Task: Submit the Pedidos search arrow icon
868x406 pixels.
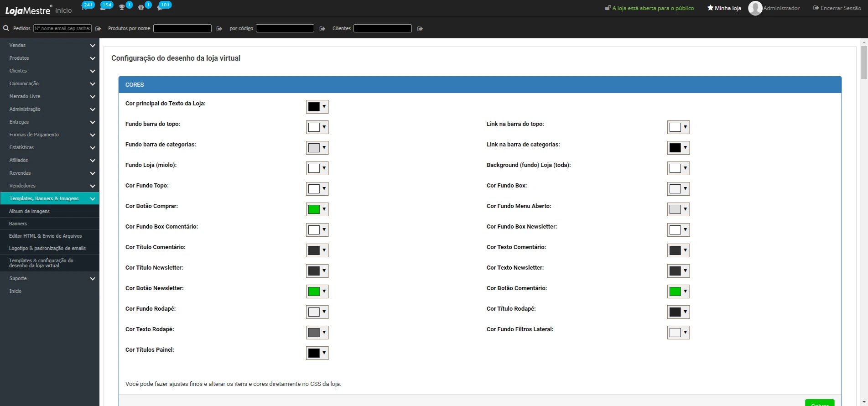Action: 98,29
